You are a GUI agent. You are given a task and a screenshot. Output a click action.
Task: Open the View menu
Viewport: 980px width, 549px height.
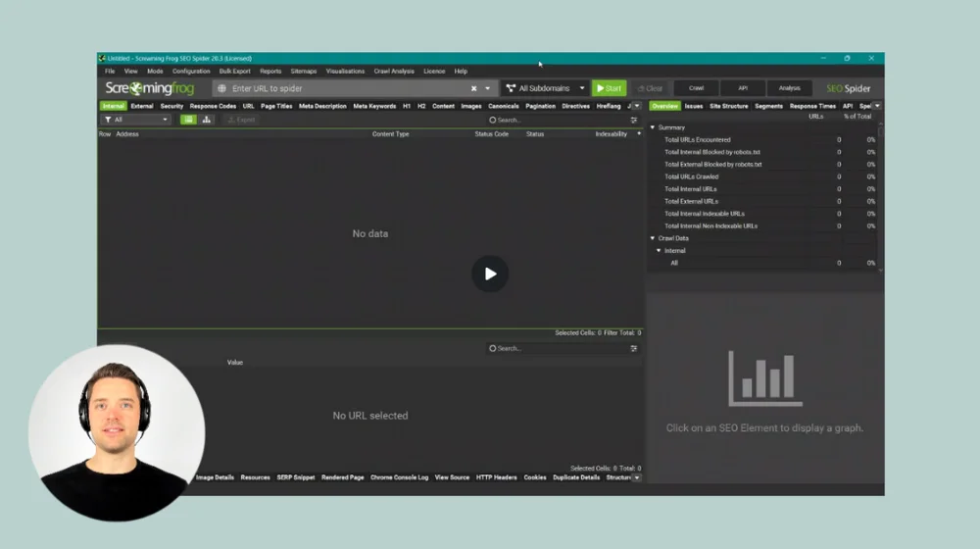pyautogui.click(x=130, y=72)
